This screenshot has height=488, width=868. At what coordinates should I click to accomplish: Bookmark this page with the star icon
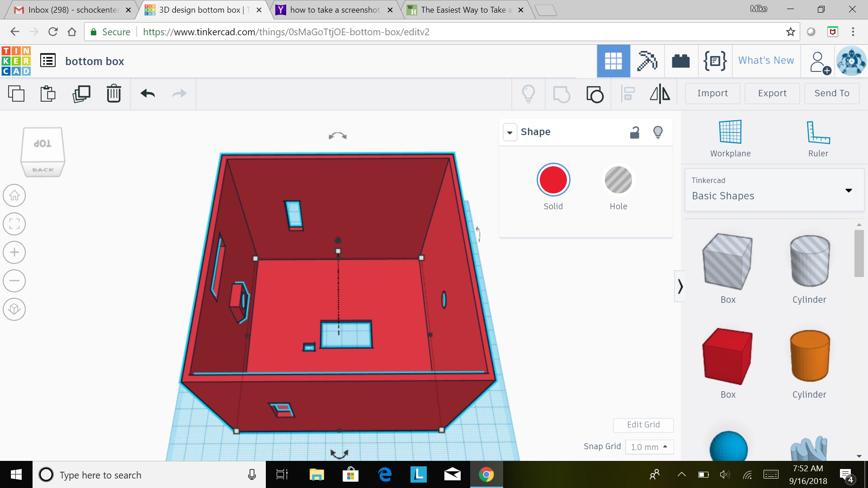(x=790, y=32)
